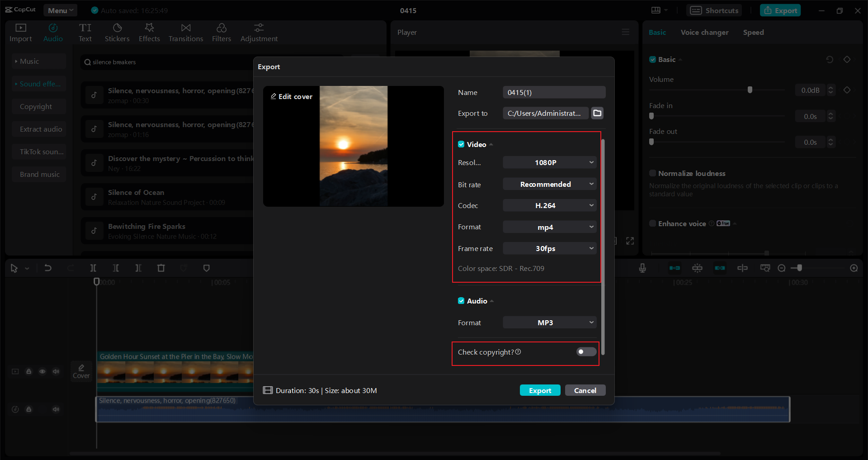Click the Cancel button in the Export dialog
Viewport: 868px width, 460px height.
point(585,390)
